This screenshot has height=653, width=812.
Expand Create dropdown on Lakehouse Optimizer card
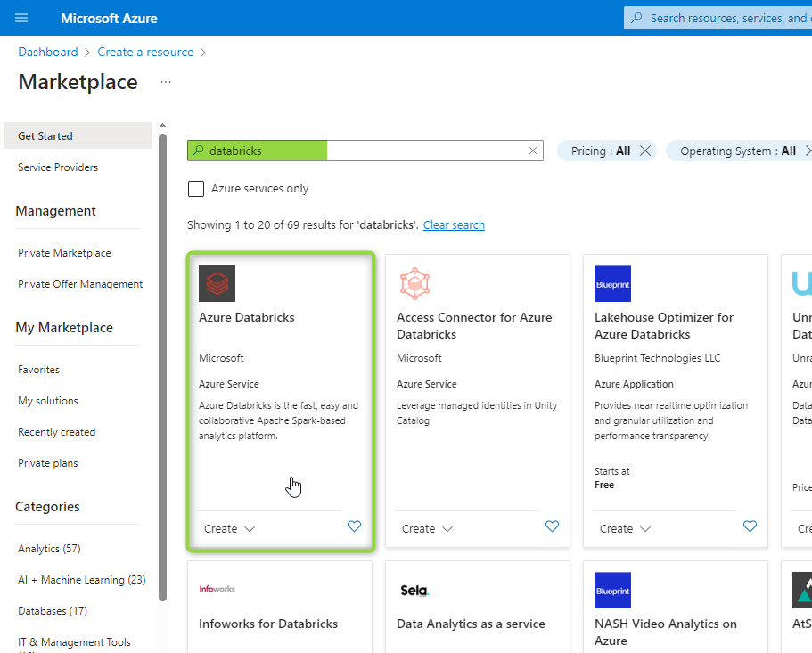tap(625, 529)
